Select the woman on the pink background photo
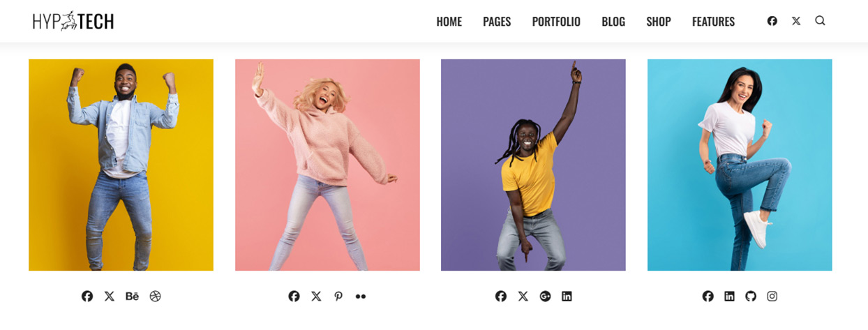Image resolution: width=868 pixels, height=330 pixels. click(x=327, y=165)
